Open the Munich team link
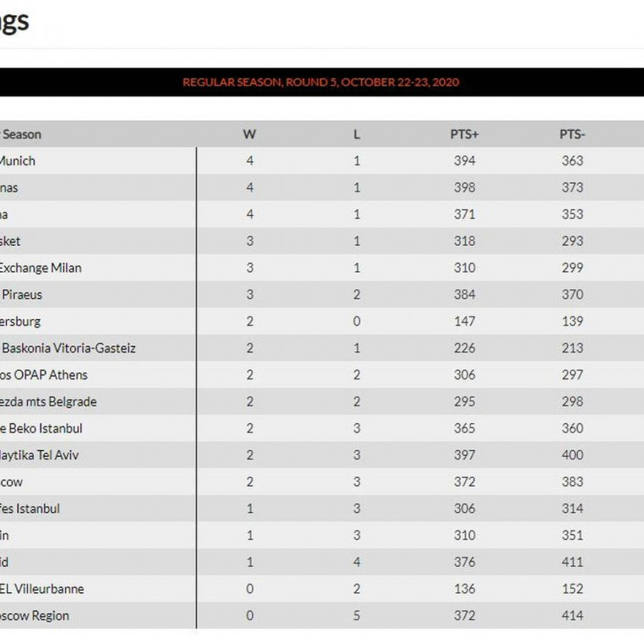 coord(17,161)
